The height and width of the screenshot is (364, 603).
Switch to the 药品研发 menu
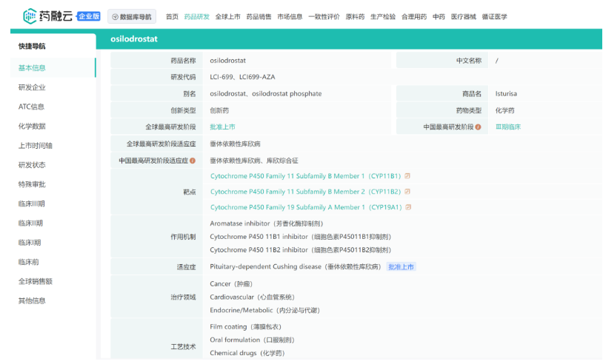click(196, 16)
